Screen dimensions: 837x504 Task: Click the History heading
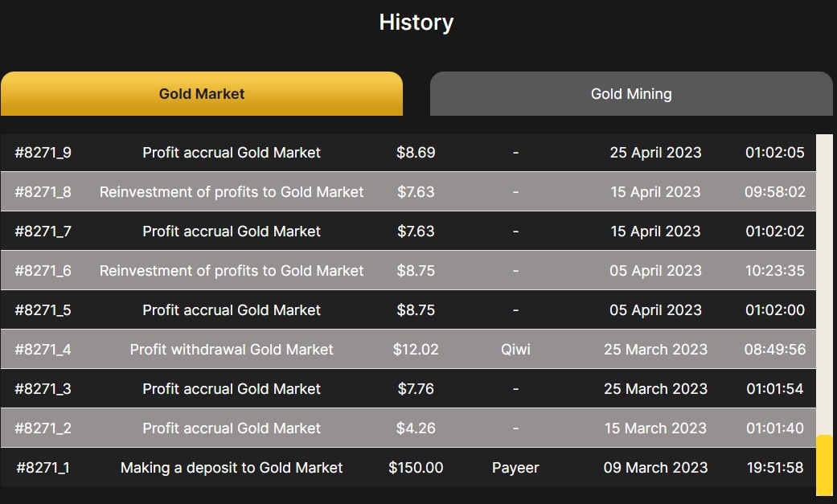(416, 23)
